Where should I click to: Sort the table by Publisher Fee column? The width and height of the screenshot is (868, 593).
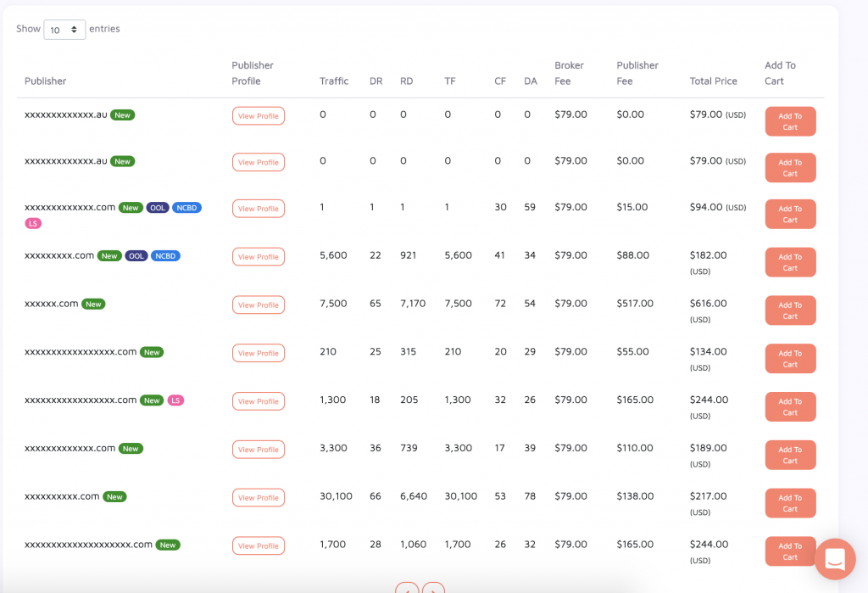[x=637, y=73]
